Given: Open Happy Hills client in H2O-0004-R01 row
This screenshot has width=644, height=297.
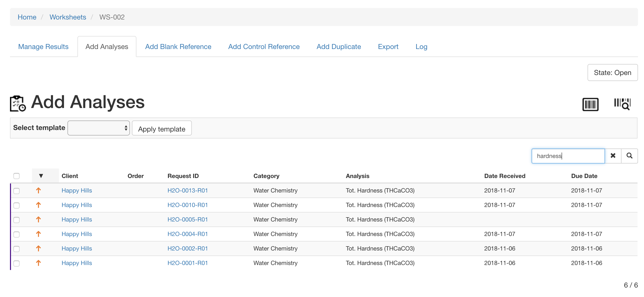Looking at the screenshot, I should point(77,234).
